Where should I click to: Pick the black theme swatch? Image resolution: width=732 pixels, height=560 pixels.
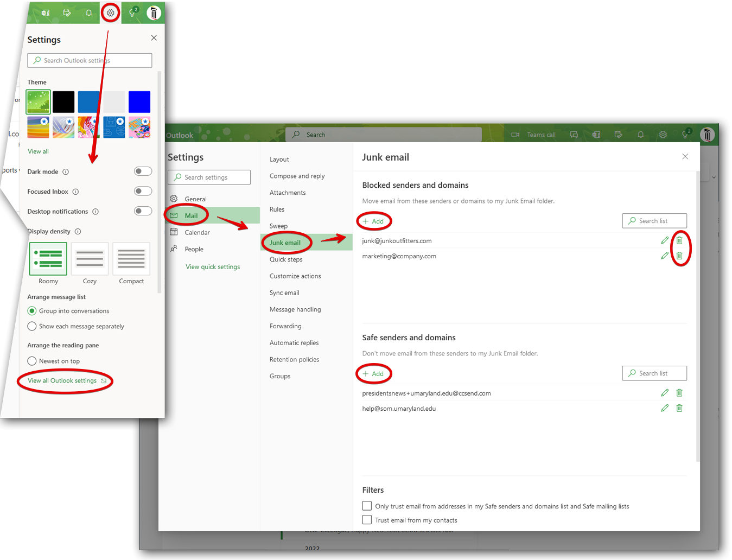point(63,102)
